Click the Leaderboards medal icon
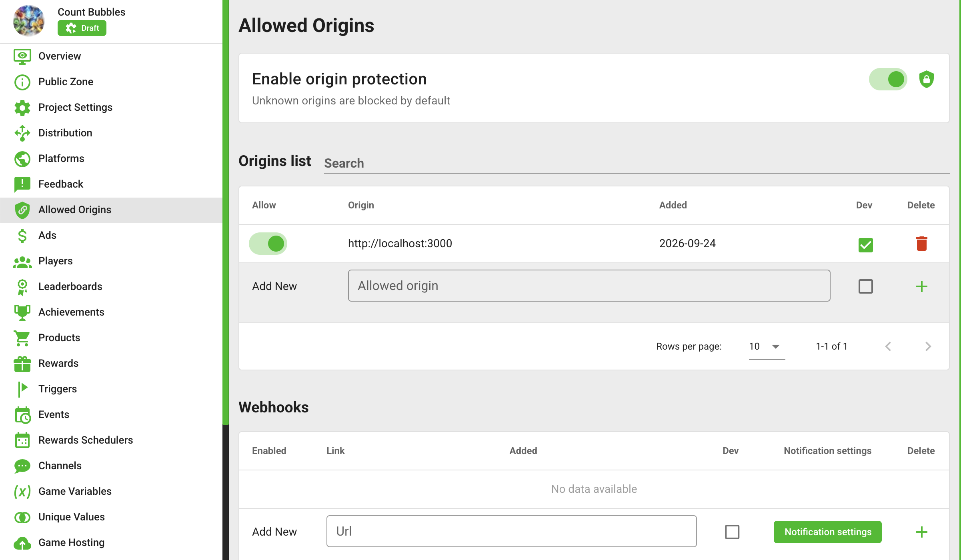This screenshot has height=560, width=961. point(22,287)
